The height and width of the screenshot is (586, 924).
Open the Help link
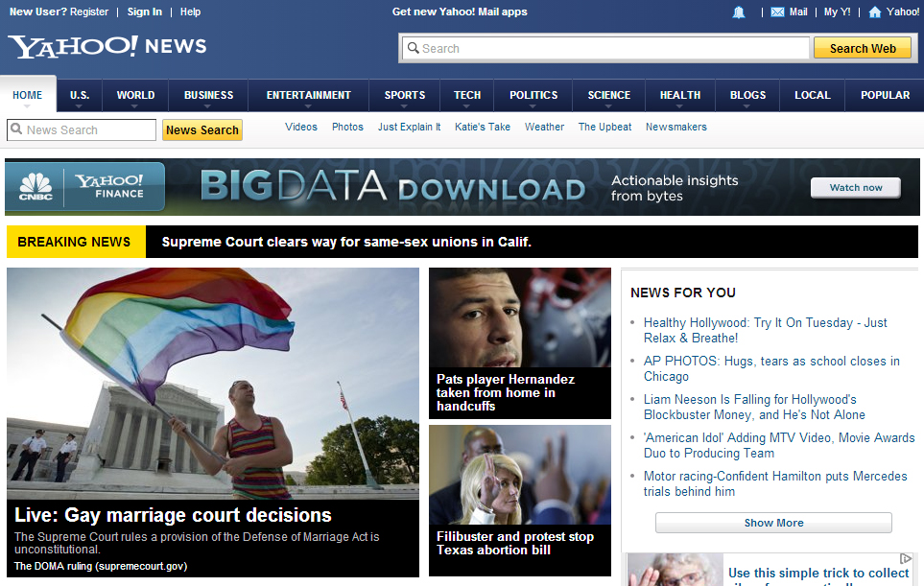[190, 12]
